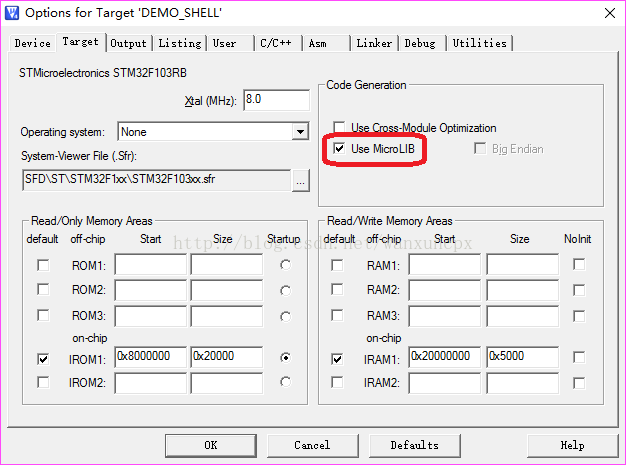Select the Target tab
The height and width of the screenshot is (465, 626).
[81, 42]
